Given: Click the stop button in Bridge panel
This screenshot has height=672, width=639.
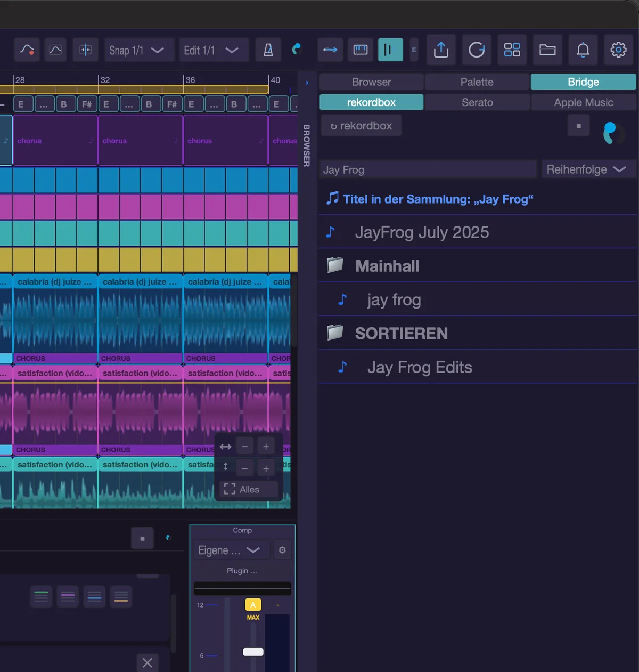Looking at the screenshot, I should click(579, 126).
